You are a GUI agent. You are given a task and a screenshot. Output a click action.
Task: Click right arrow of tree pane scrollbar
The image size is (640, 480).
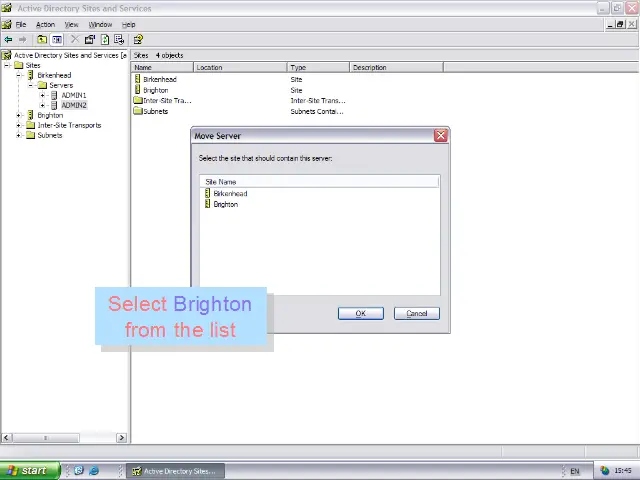(121, 438)
